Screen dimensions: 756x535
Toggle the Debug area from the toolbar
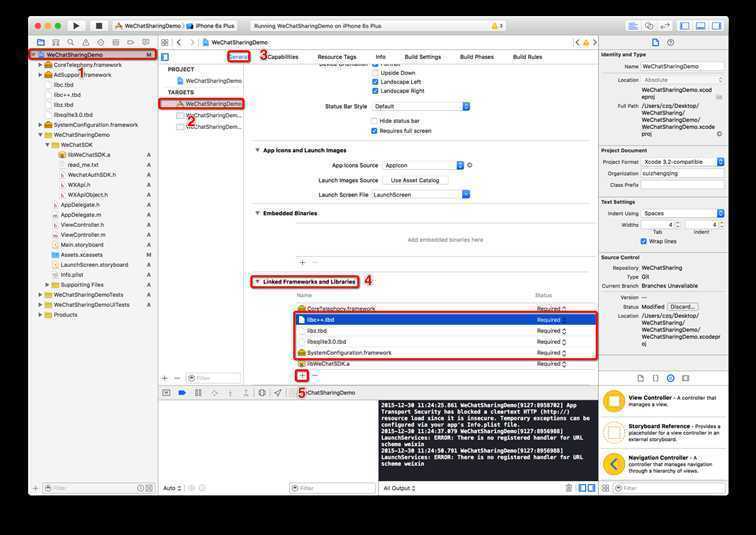(x=701, y=26)
